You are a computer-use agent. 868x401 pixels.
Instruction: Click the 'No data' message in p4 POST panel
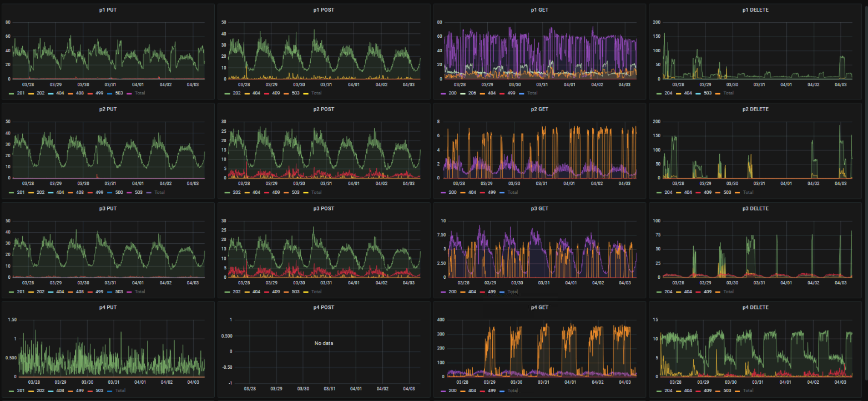[324, 343]
